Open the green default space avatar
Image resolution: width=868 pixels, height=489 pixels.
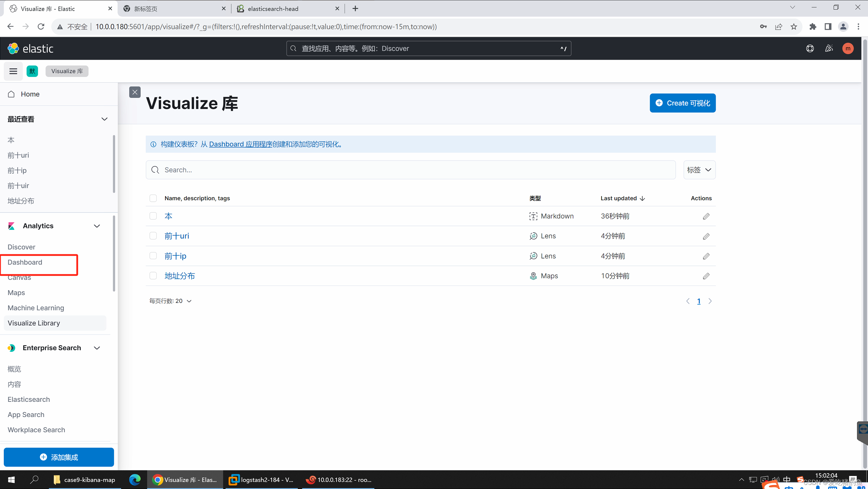click(x=32, y=71)
